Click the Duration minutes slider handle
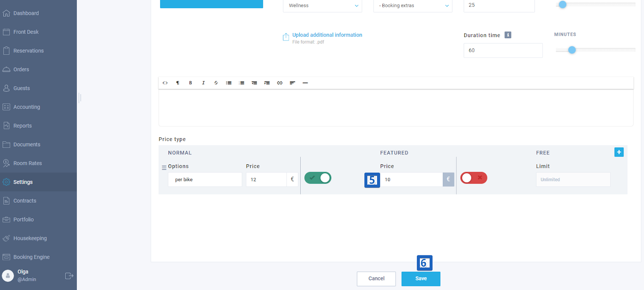The image size is (644, 290). [x=572, y=50]
